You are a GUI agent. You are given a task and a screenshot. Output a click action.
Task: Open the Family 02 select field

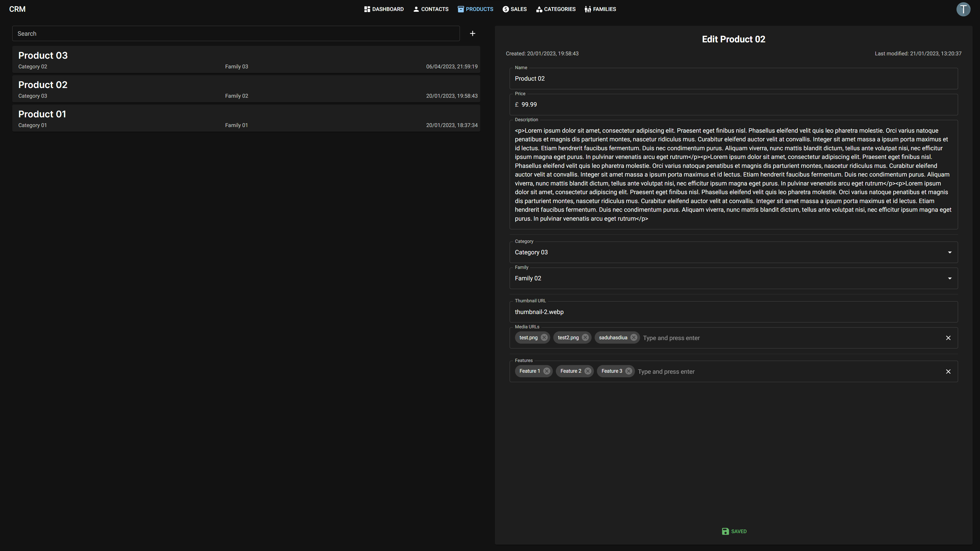coord(733,278)
